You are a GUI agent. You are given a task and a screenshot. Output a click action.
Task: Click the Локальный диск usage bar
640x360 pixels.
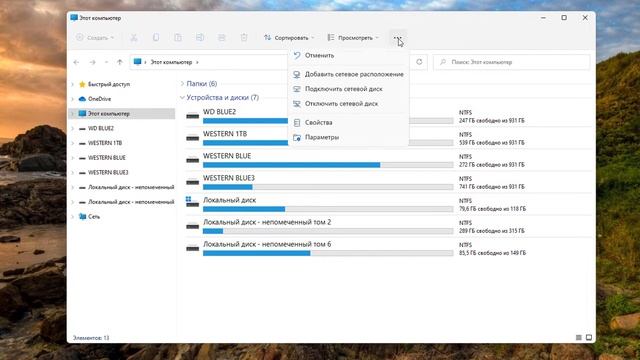pyautogui.click(x=328, y=209)
